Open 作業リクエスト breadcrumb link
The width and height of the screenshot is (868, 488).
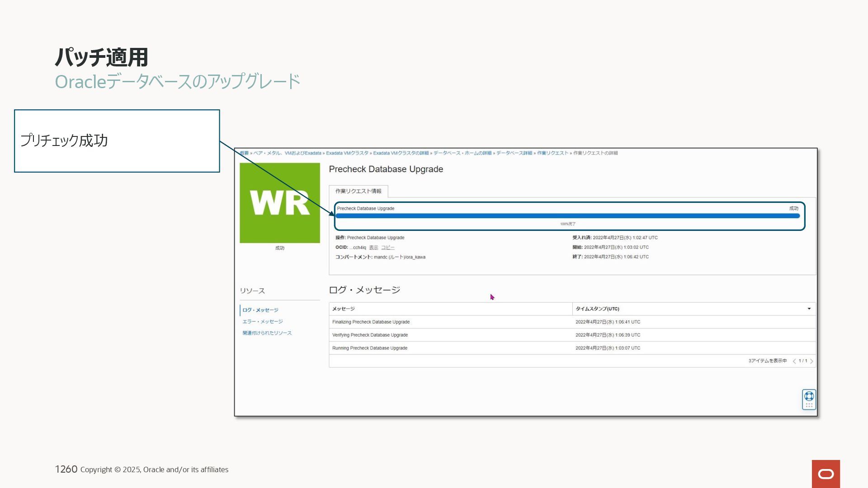(x=552, y=153)
